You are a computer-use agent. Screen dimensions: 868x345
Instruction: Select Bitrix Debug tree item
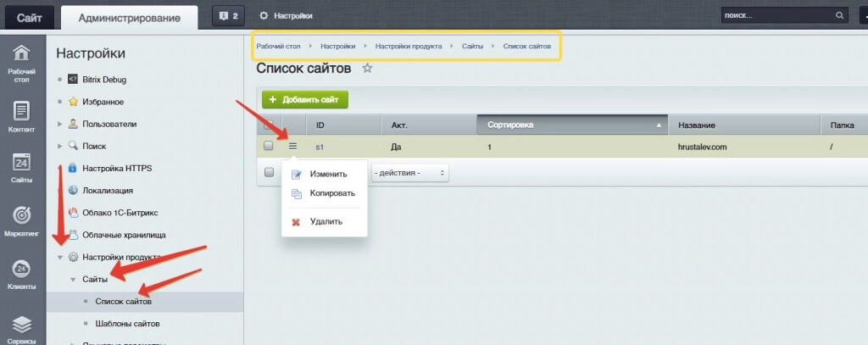pos(104,80)
